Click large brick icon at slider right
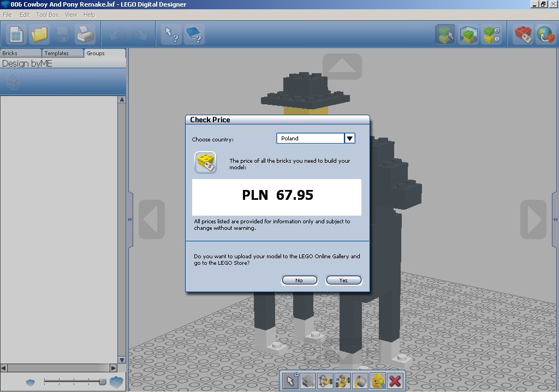This screenshot has width=559, height=392. coord(116,382)
